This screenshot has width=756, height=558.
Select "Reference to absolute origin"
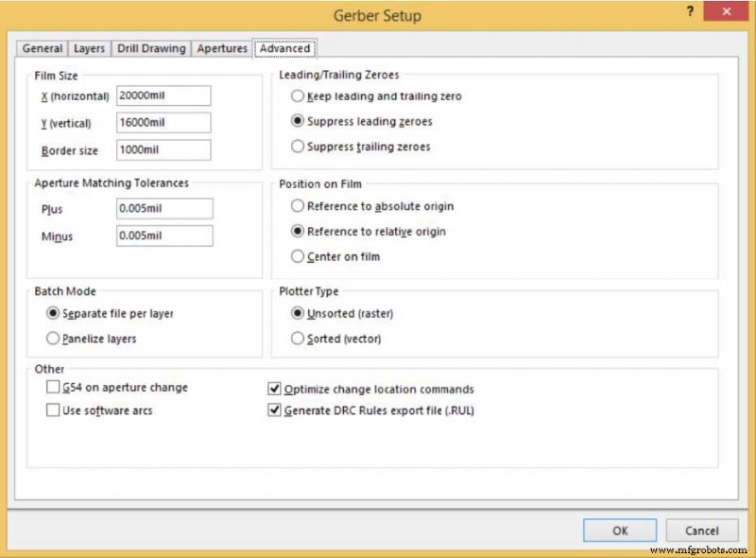(296, 206)
